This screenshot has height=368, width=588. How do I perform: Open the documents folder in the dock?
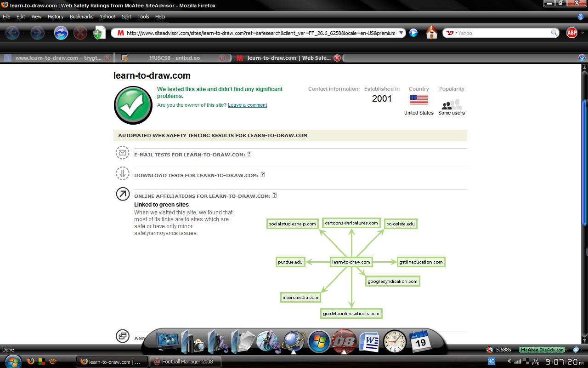pyautogui.click(x=243, y=341)
